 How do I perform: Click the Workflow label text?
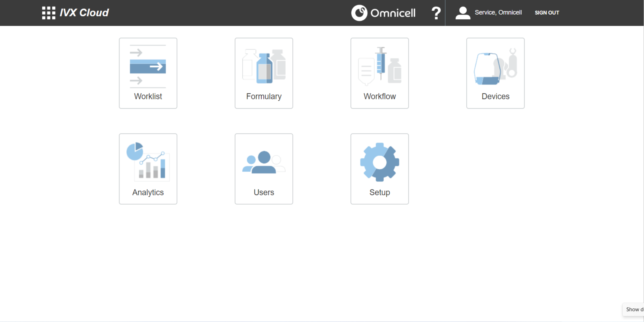pos(380,96)
